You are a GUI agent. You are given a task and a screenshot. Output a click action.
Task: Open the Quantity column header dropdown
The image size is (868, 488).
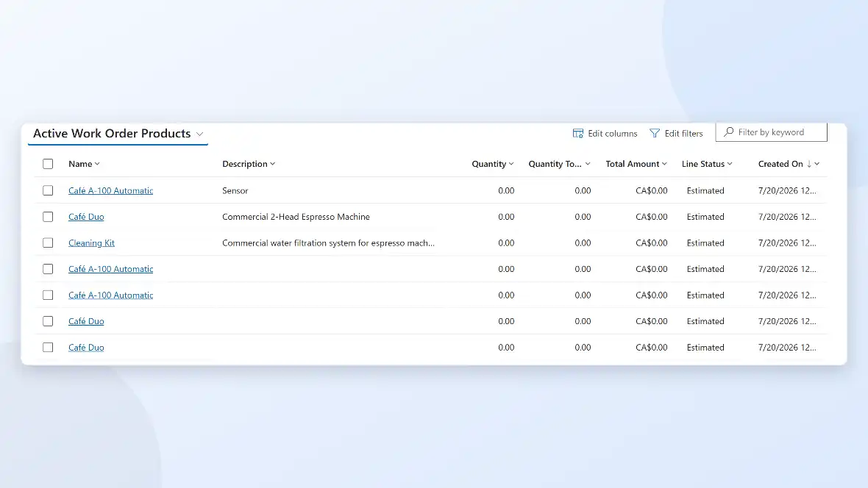[493, 164]
